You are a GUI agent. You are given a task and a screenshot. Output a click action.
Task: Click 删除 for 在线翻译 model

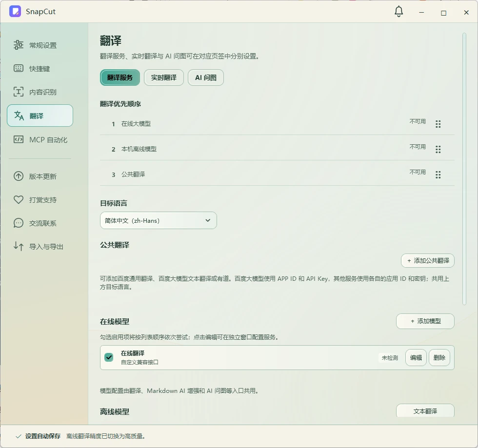439,357
